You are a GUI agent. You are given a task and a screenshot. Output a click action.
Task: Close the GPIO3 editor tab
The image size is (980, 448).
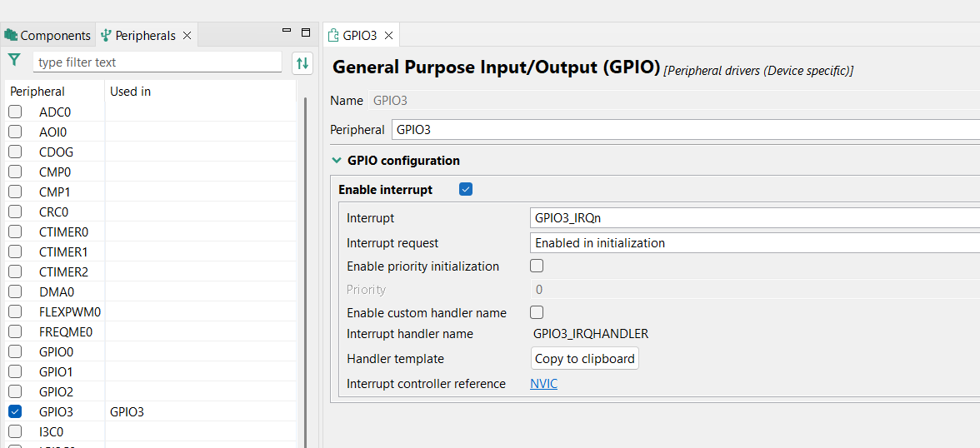click(388, 36)
